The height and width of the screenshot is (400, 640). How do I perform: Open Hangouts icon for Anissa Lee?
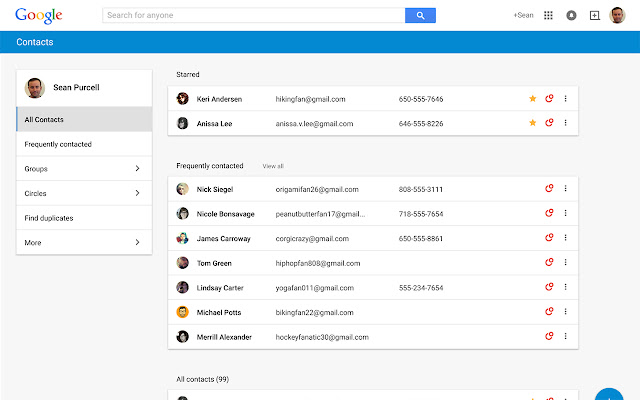click(x=549, y=122)
